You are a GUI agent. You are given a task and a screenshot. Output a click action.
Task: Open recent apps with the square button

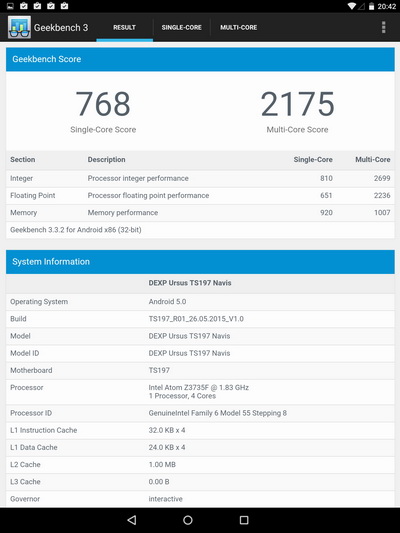click(244, 520)
